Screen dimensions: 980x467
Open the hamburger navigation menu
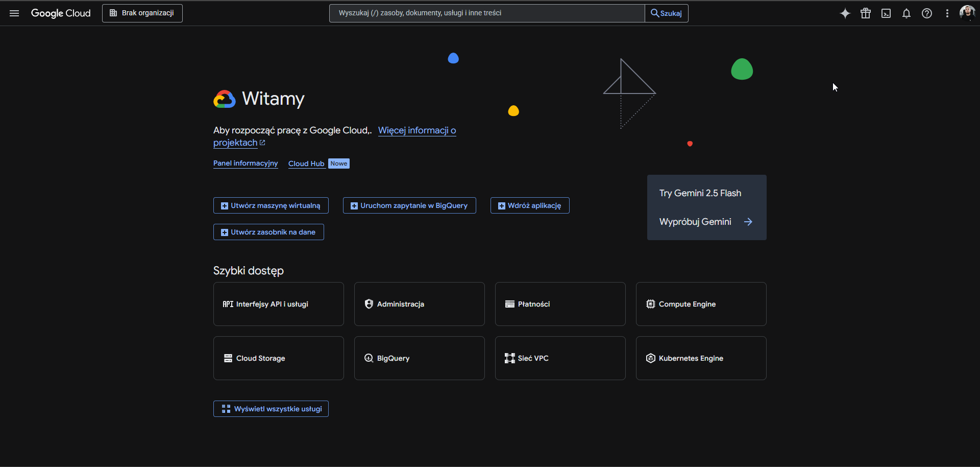(14, 13)
